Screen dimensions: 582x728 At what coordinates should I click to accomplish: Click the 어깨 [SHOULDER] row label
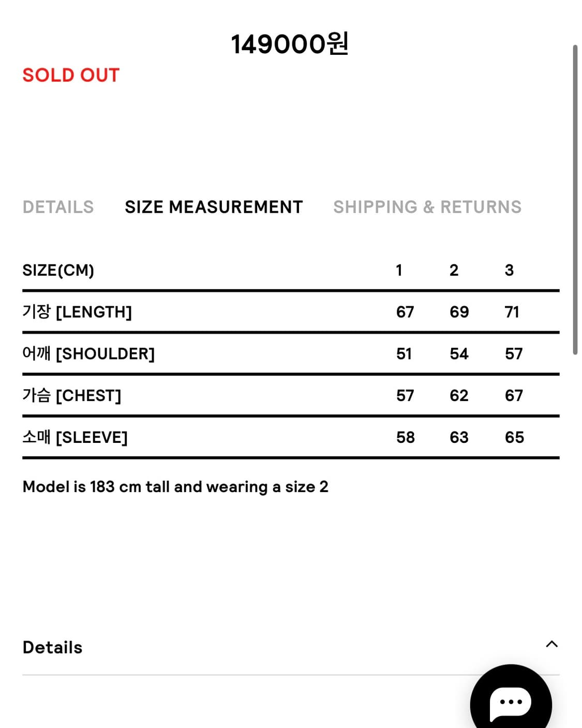(x=88, y=354)
